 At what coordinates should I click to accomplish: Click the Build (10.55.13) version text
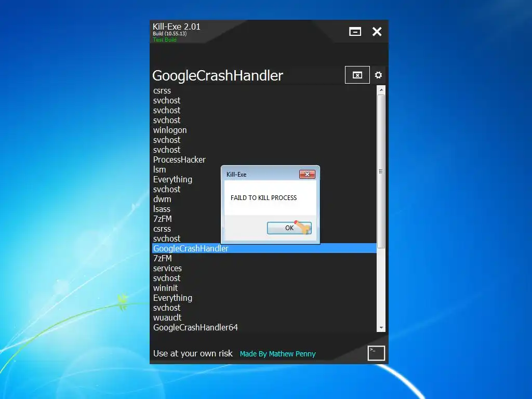170,34
